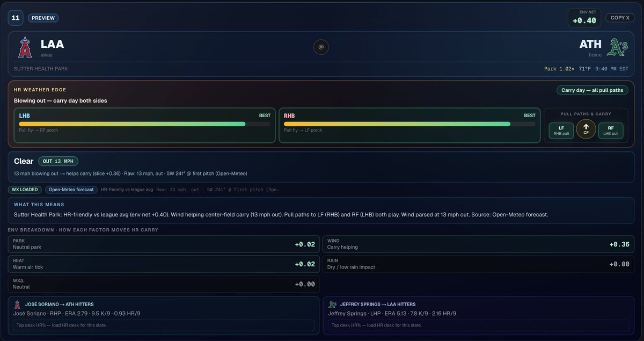Click the RHB card label

289,115
